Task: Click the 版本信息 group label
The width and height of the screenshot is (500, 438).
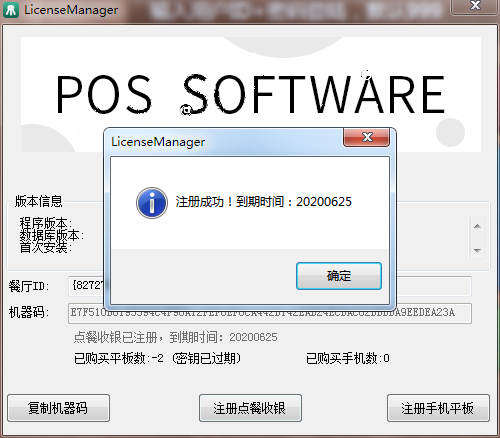Action: click(38, 201)
